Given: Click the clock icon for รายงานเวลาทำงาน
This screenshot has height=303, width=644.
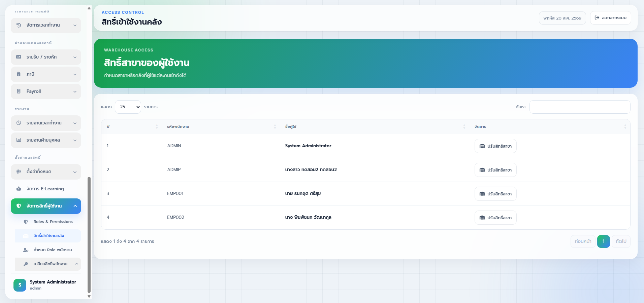Looking at the screenshot, I should point(19,123).
